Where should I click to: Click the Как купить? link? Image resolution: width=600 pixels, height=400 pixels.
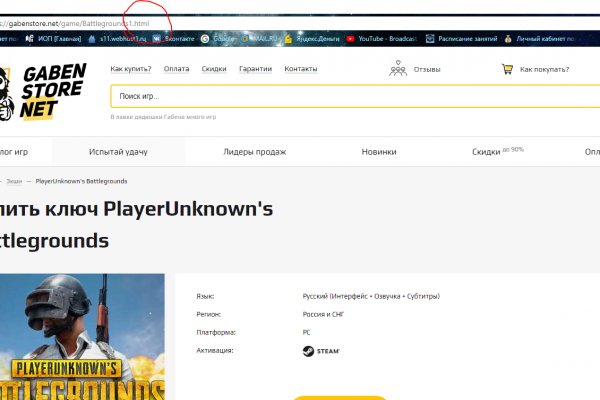pyautogui.click(x=130, y=69)
